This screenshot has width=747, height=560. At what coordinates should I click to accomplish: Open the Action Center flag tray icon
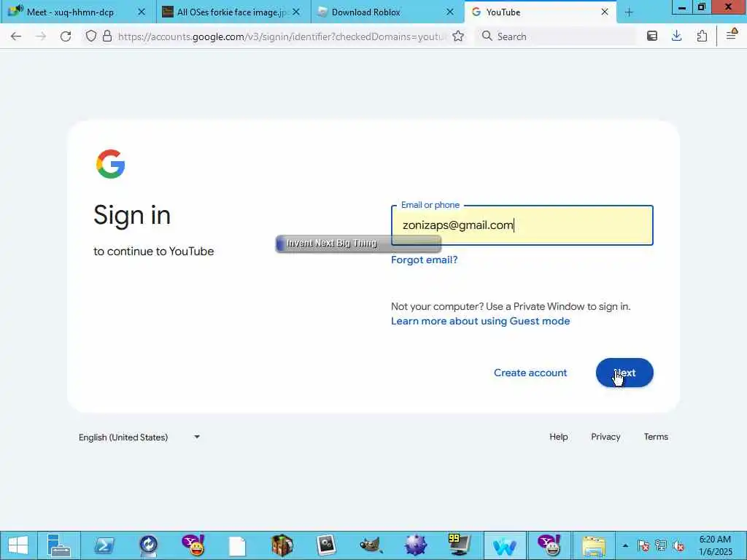(x=643, y=545)
